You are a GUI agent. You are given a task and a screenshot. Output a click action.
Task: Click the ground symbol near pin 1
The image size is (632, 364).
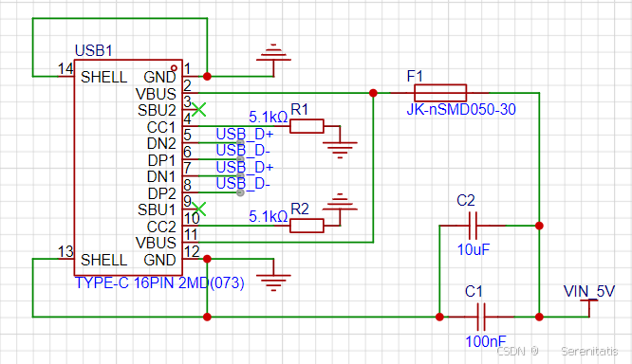pos(273,59)
